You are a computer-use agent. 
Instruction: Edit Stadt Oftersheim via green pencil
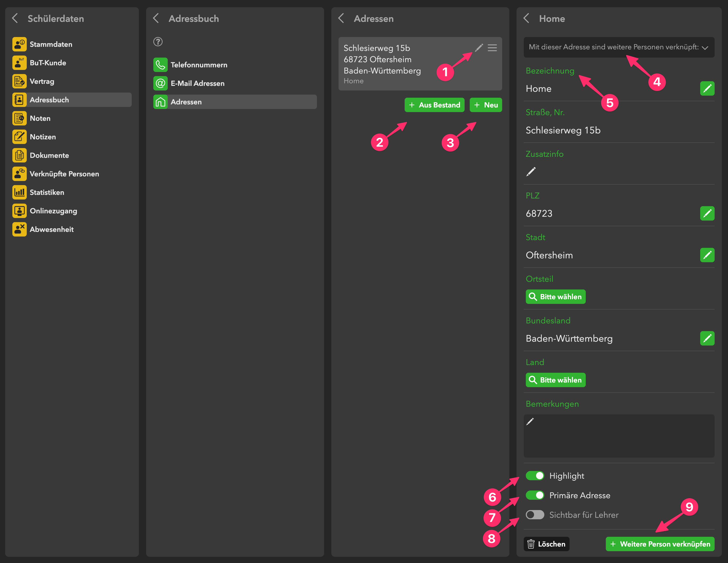tap(707, 255)
